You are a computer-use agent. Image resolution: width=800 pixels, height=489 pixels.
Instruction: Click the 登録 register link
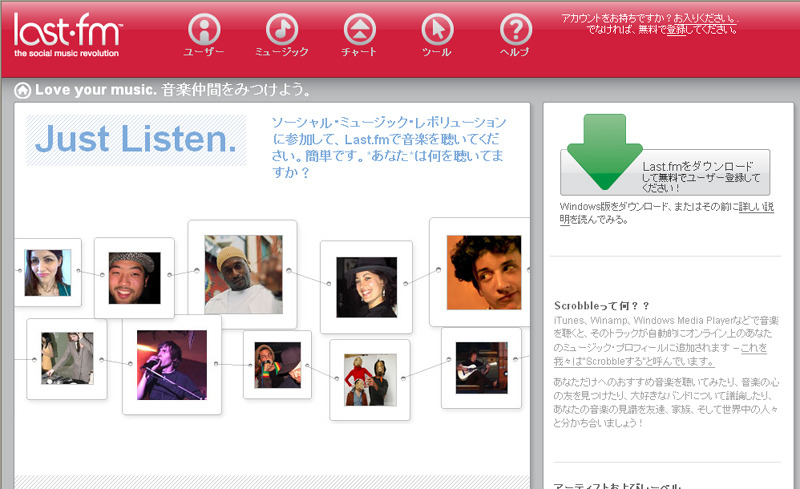click(x=677, y=30)
